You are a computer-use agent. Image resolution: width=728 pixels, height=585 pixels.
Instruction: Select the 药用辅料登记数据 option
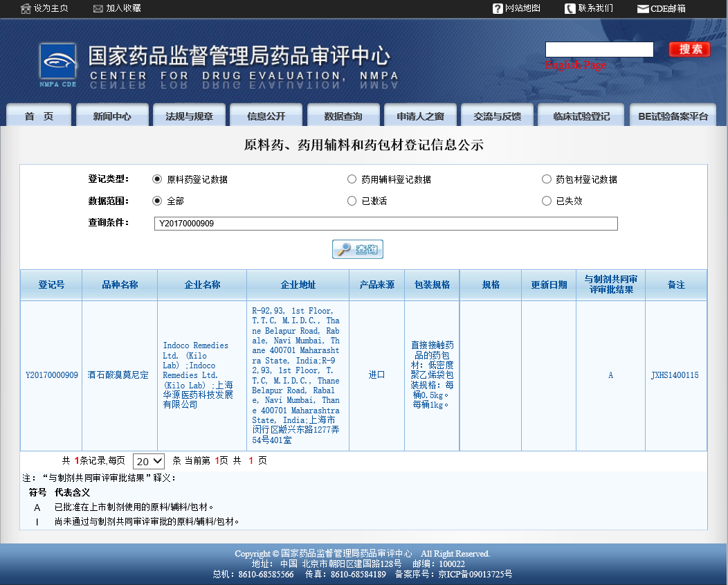pyautogui.click(x=352, y=179)
